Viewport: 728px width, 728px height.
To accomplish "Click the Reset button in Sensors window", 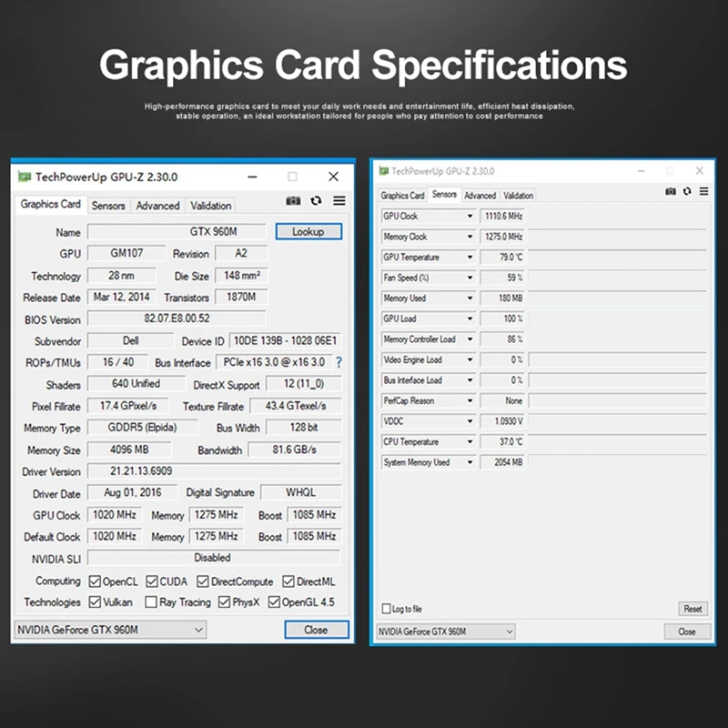I will point(693,609).
